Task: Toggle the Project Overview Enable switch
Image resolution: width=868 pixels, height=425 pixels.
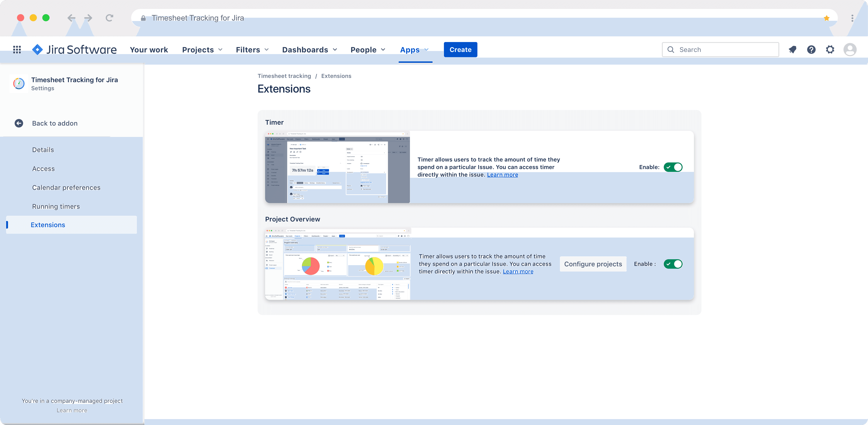Action: (673, 264)
